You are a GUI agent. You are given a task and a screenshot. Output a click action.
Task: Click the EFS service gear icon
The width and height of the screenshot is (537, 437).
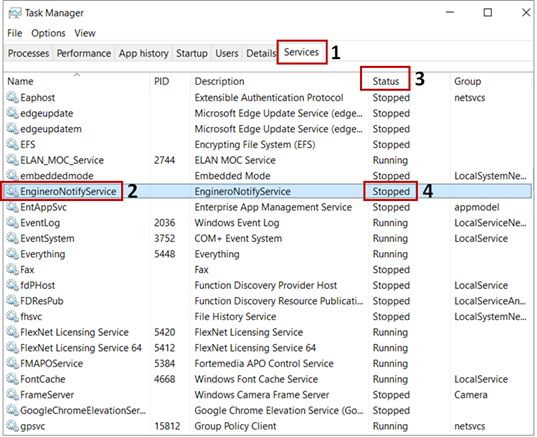pyautogui.click(x=13, y=144)
